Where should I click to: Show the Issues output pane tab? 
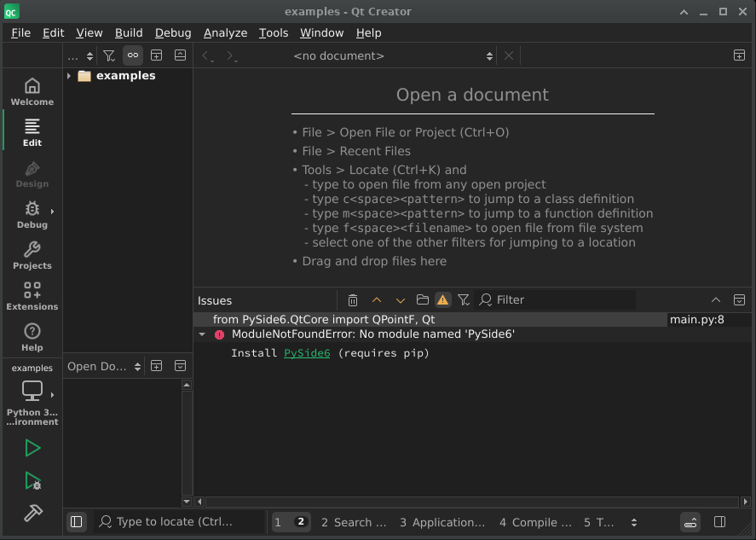click(x=291, y=522)
